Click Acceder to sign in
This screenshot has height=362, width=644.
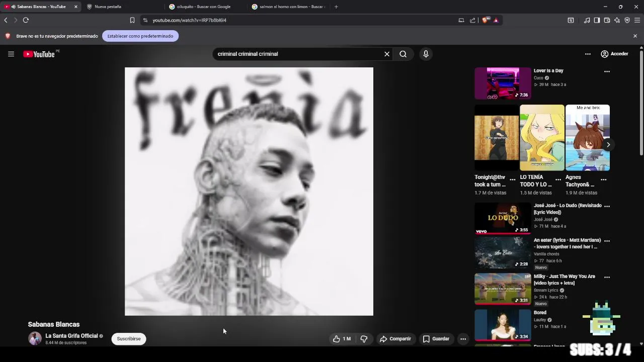point(614,54)
